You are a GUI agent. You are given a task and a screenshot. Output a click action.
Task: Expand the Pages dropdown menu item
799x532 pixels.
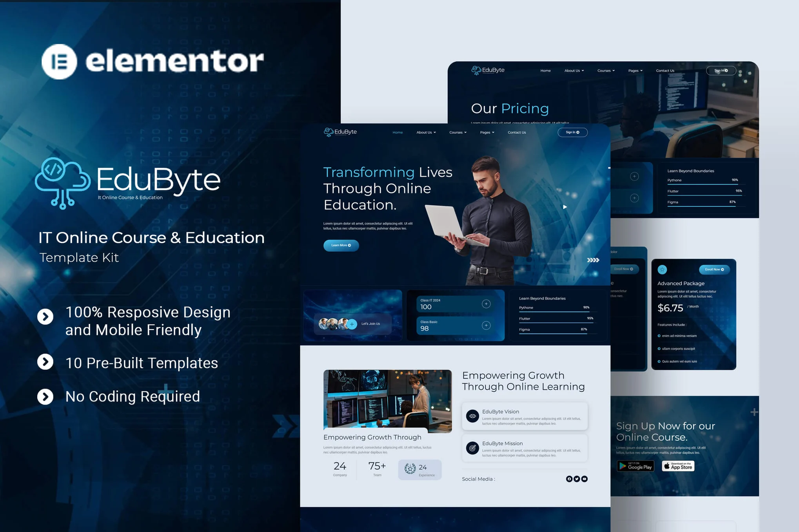(x=487, y=132)
